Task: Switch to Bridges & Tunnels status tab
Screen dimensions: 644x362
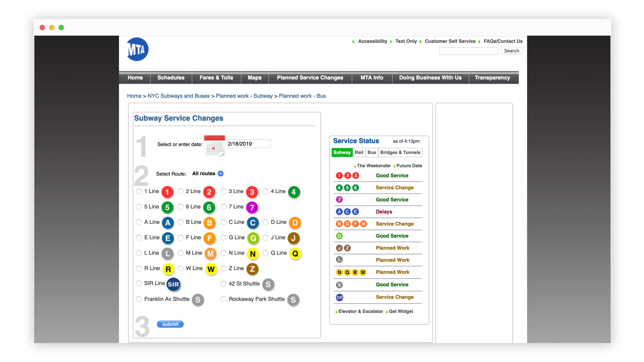Action: (400, 152)
